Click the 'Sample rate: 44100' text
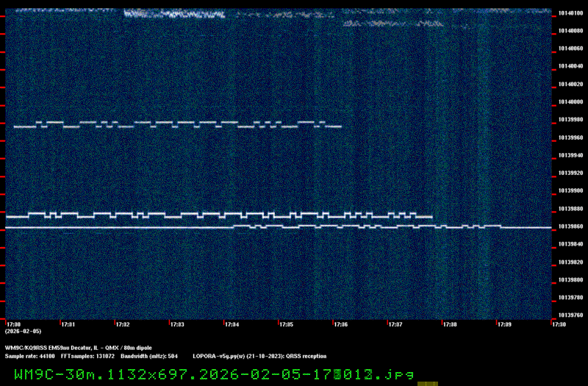 click(29, 357)
